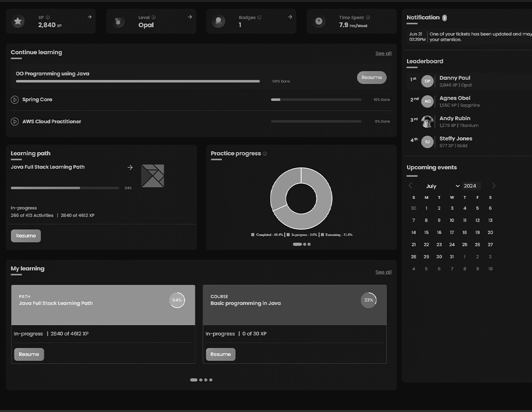Click the Level medal icon
Screen dimensions: 532x412
(x=118, y=21)
